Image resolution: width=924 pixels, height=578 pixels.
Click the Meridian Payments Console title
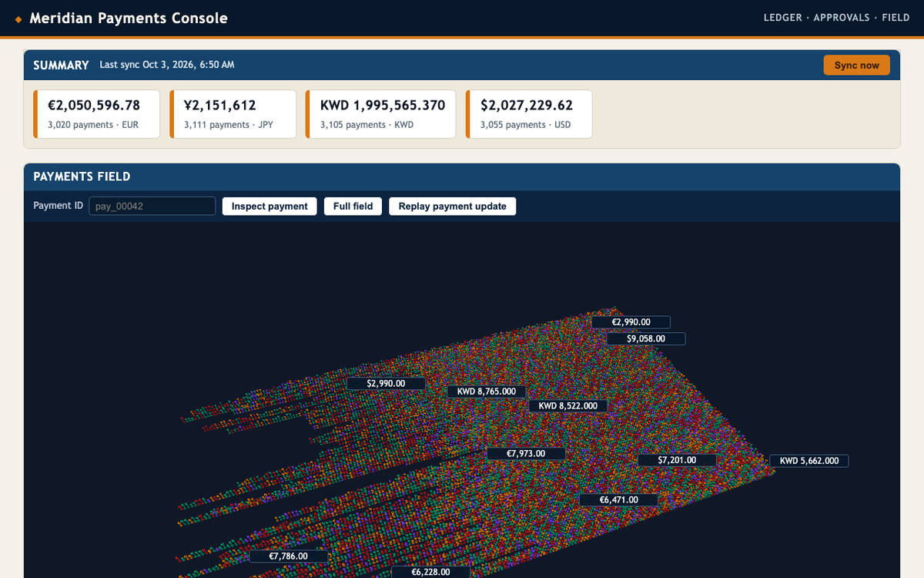tap(129, 18)
